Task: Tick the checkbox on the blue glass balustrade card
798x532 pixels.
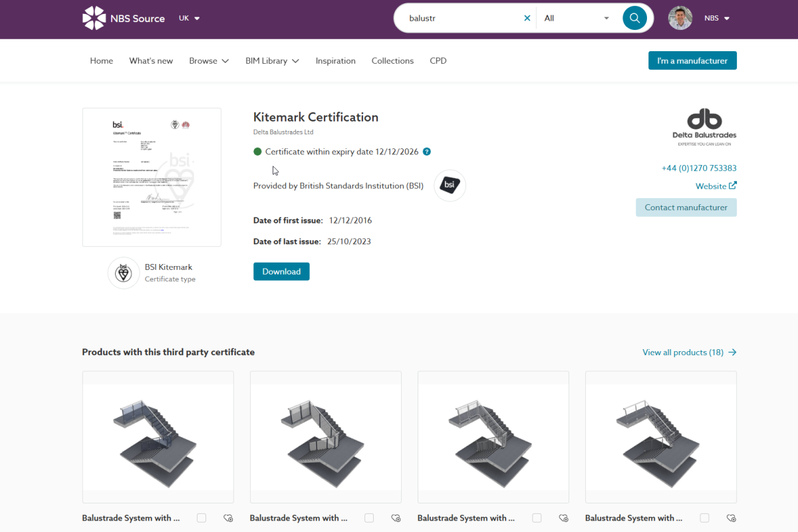Action: coord(201,518)
